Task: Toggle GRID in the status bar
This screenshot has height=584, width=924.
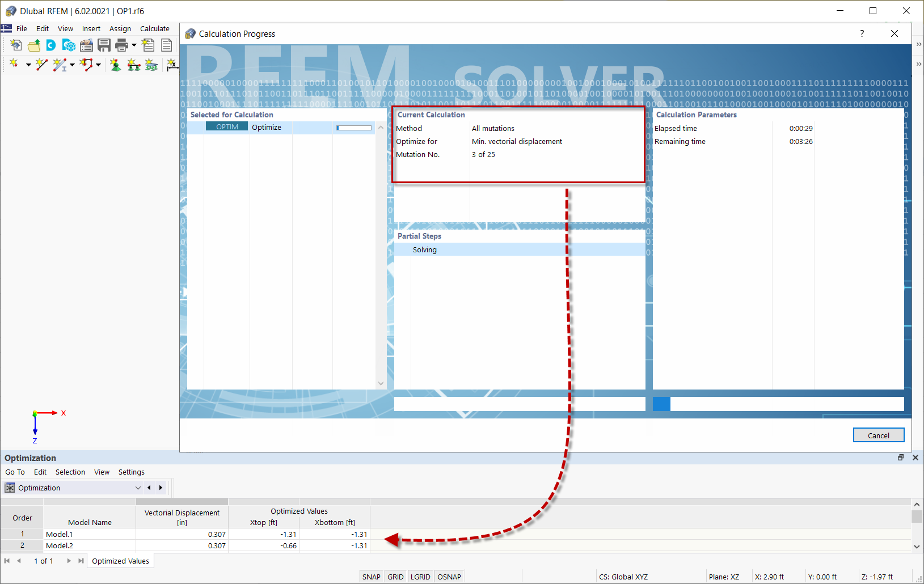Action: [395, 577]
